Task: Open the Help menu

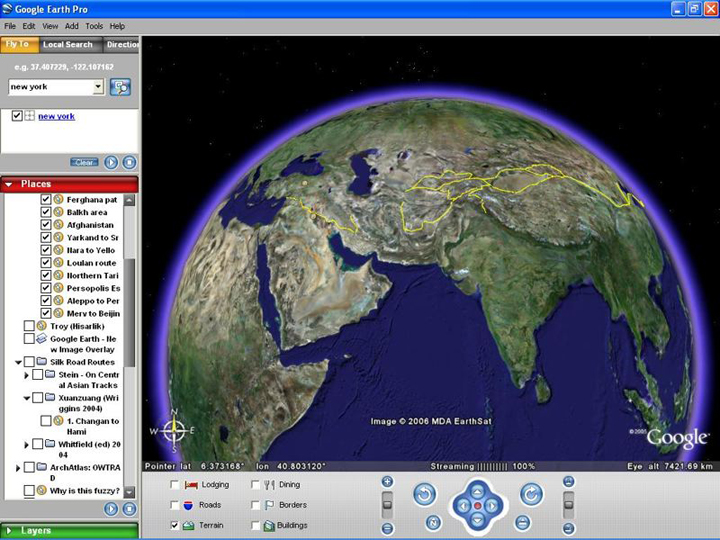Action: [117, 26]
